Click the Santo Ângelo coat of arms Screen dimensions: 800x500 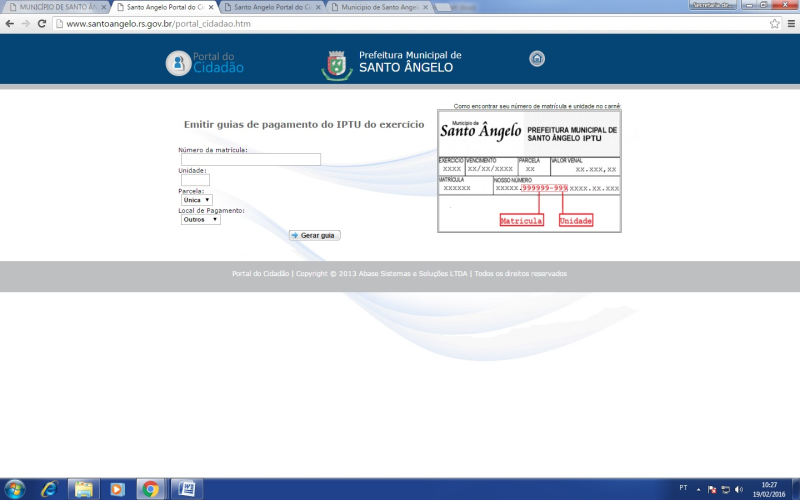[336, 64]
